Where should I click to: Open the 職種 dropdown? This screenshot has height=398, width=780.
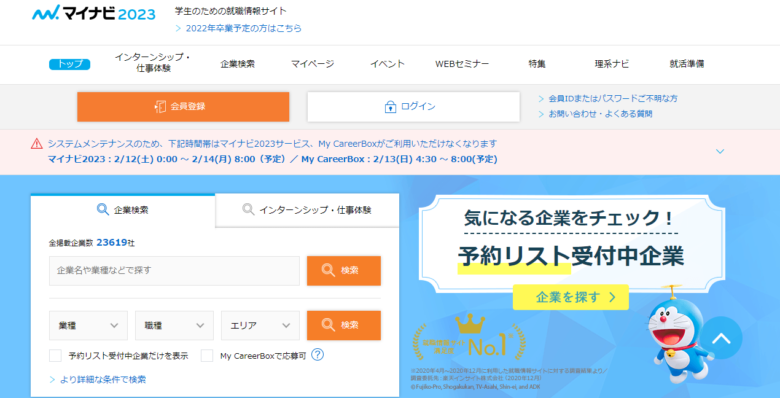(x=175, y=325)
